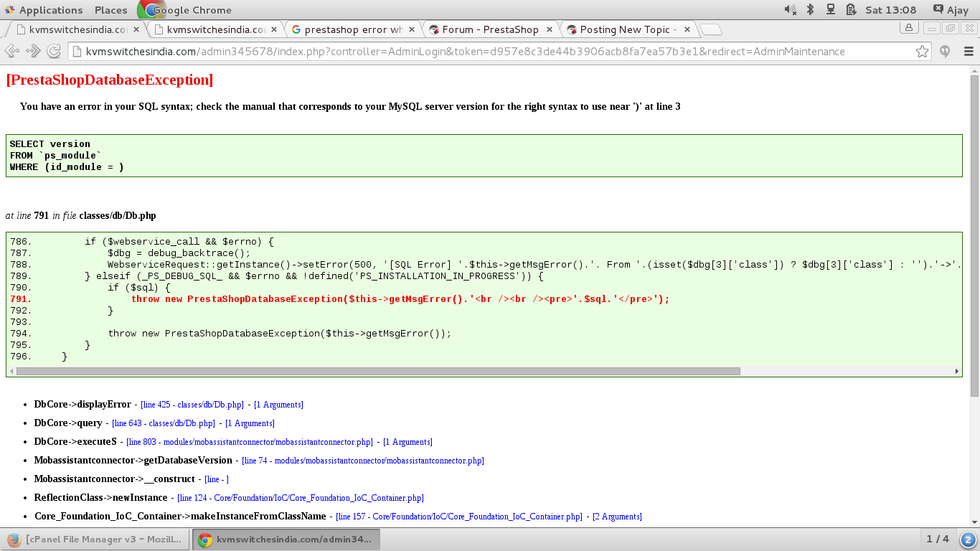Open the workspace switcher showing 1 / 4
This screenshot has height=551, width=980.
click(937, 540)
